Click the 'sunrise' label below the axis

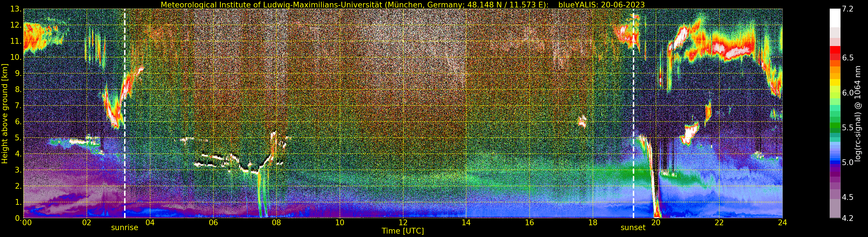click(125, 228)
